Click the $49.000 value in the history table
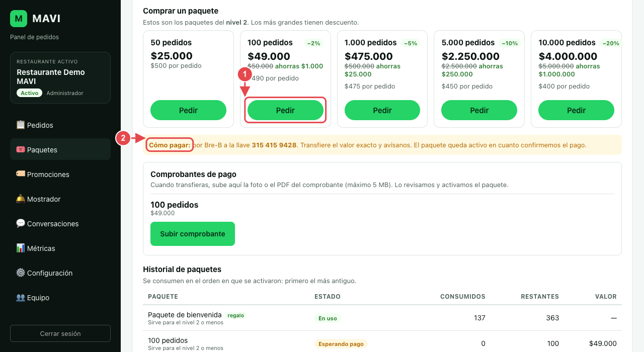 603,343
